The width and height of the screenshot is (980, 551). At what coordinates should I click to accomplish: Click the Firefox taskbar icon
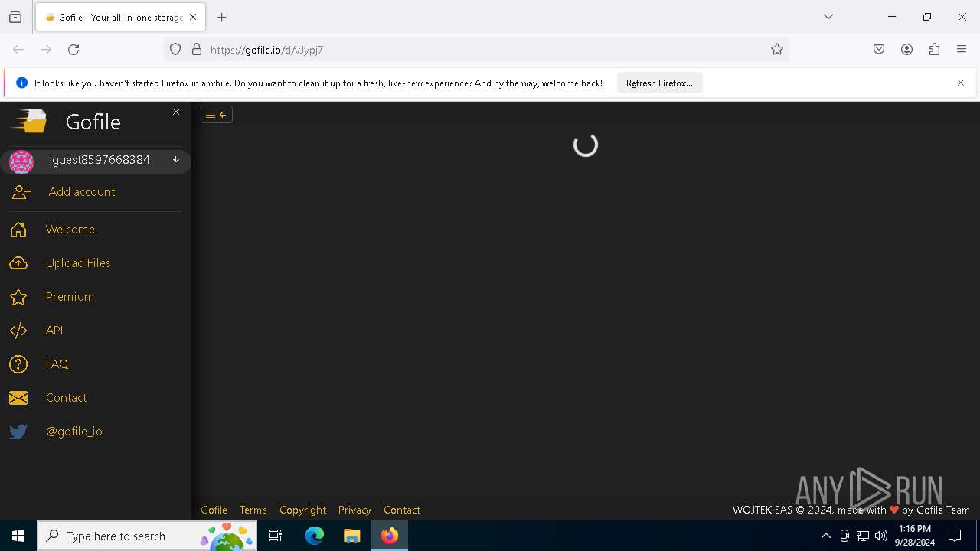click(390, 536)
